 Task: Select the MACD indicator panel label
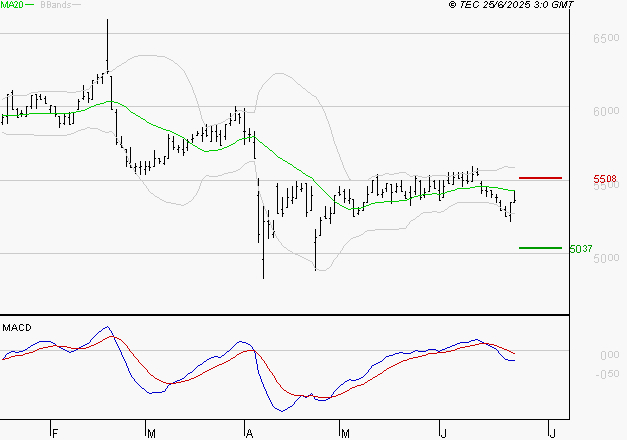pyautogui.click(x=17, y=328)
